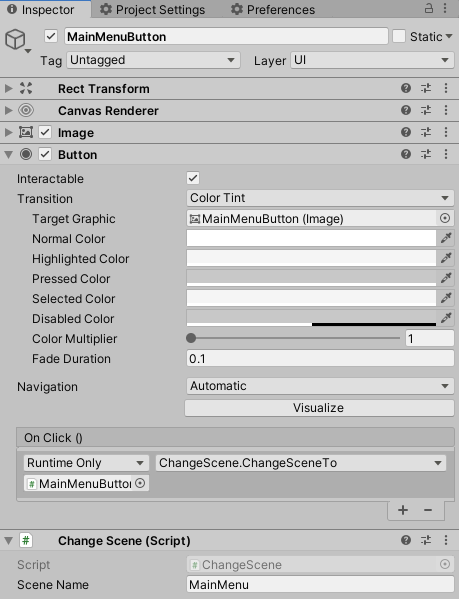Image resolution: width=459 pixels, height=599 pixels.
Task: Click the Inspector lock icon
Action: click(x=429, y=8)
